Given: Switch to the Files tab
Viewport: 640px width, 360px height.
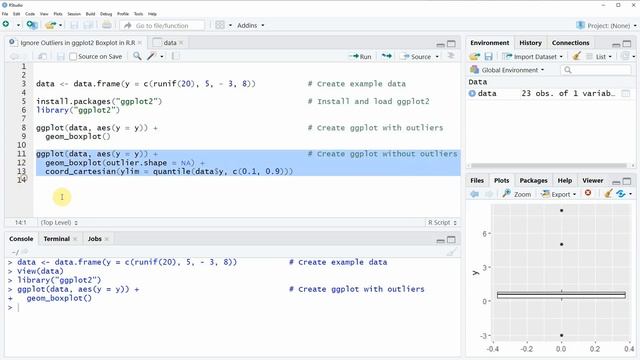Looking at the screenshot, I should pos(477,180).
